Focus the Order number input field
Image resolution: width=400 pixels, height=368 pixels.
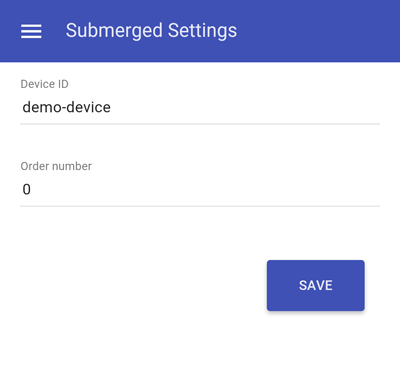click(x=200, y=189)
